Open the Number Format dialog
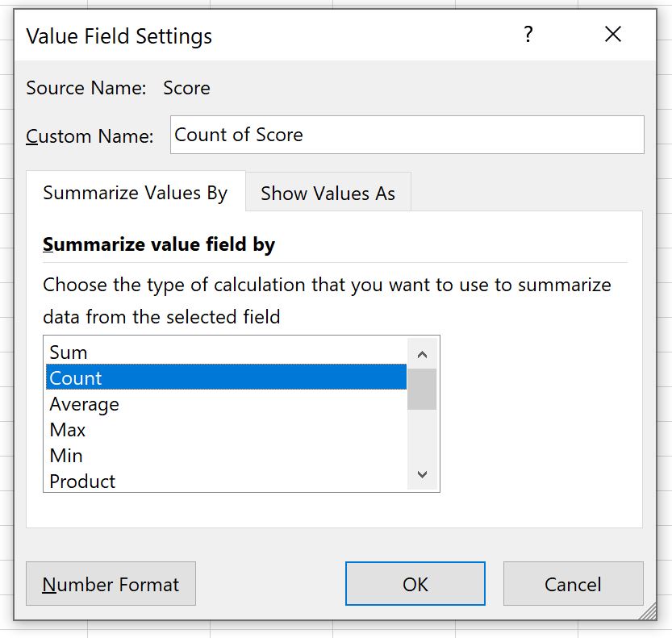Viewport: 672px width, 638px height. click(x=111, y=584)
